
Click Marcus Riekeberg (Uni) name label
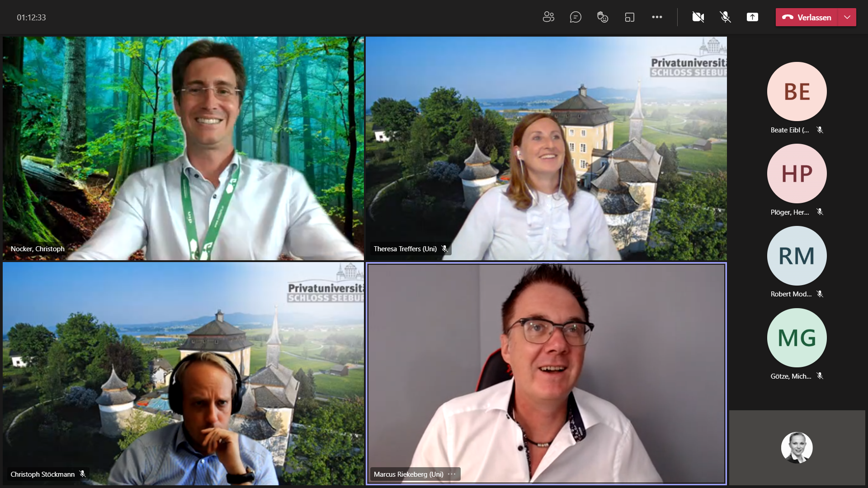[408, 474]
